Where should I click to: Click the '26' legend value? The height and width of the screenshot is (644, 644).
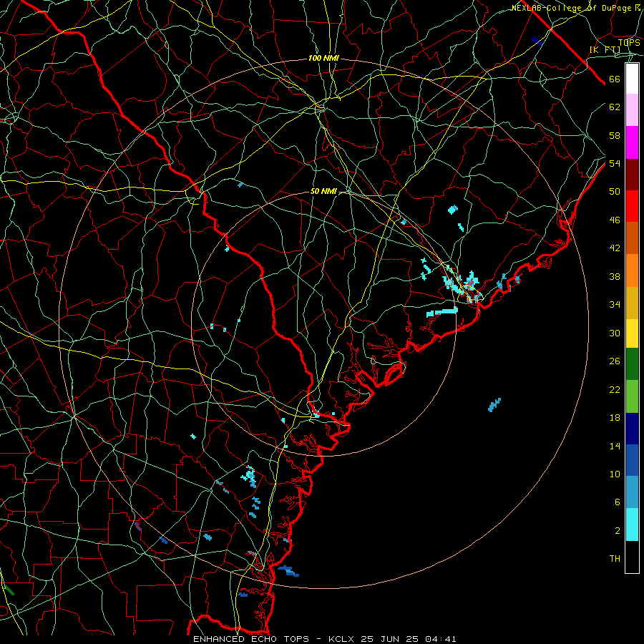click(x=615, y=361)
